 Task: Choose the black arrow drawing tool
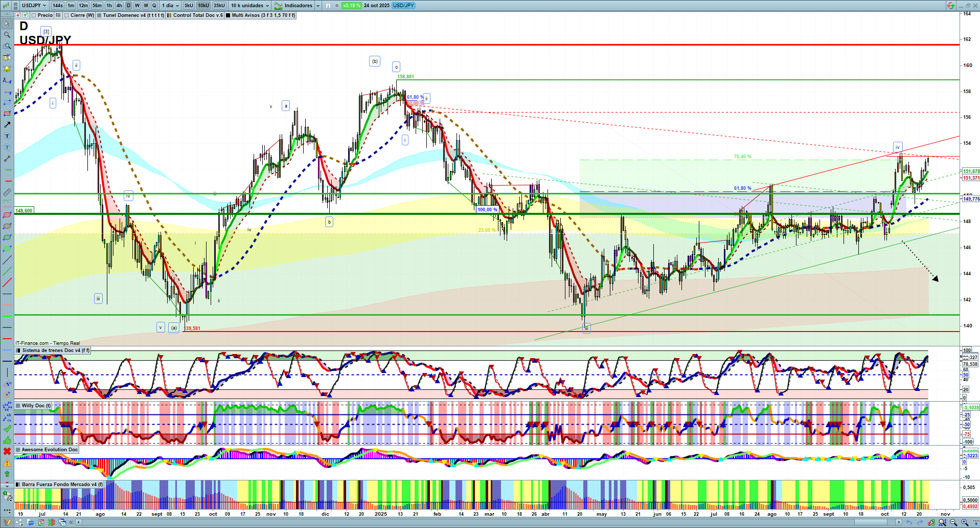[x=7, y=125]
